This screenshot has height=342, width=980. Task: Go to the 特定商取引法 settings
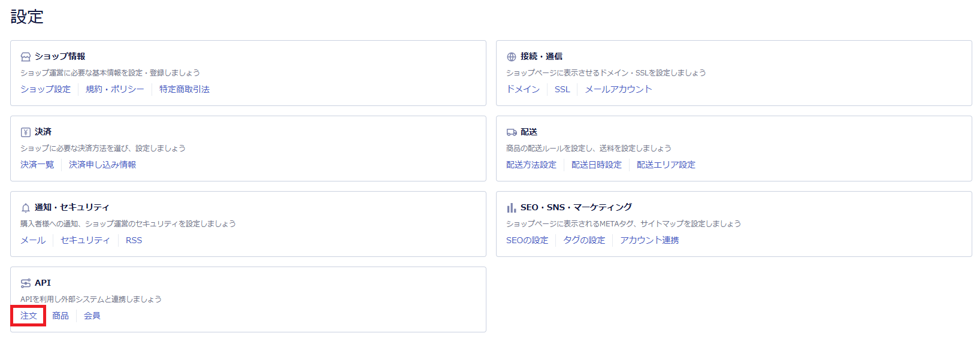(x=184, y=89)
